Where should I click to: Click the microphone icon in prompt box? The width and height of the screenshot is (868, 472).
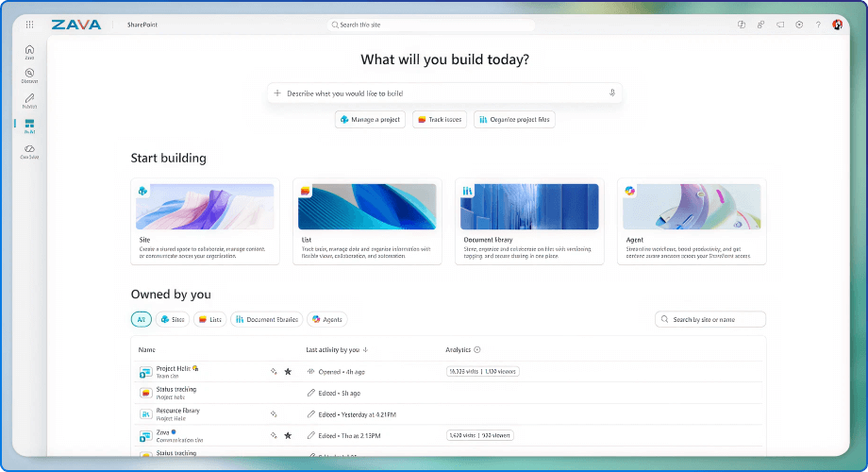point(611,93)
